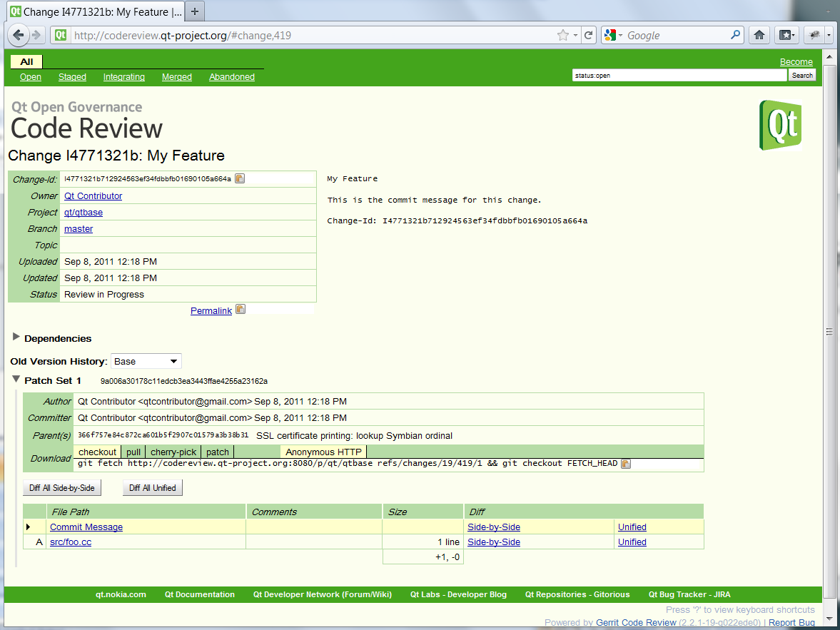The height and width of the screenshot is (630, 840).
Task: Select the All tab
Action: (x=26, y=61)
